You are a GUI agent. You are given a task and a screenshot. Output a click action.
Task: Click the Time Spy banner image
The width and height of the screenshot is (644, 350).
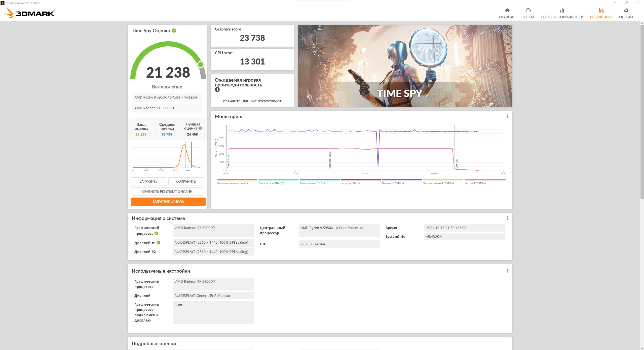tap(405, 66)
